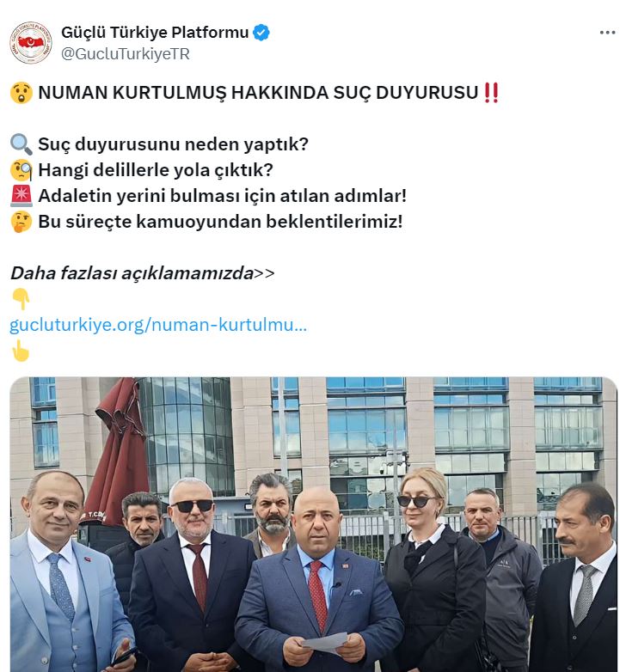Open the attached group photo

313,524
